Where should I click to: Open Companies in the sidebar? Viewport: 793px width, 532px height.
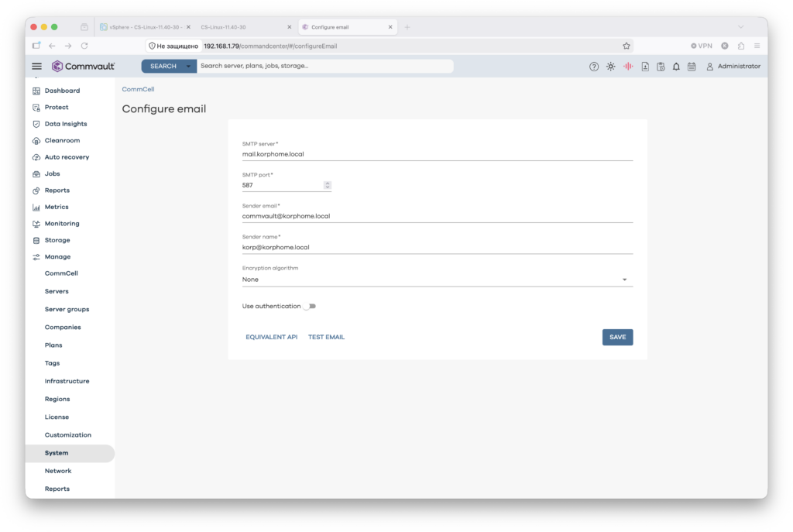[x=63, y=328]
